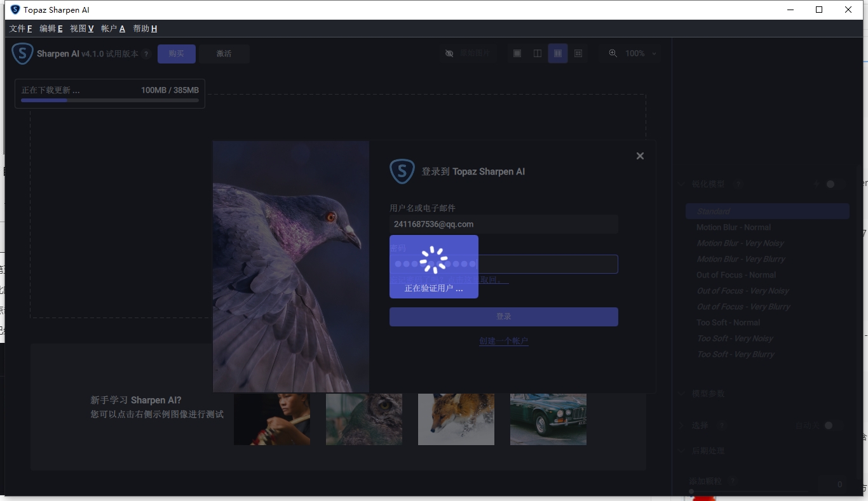Select Out of Focus - Normal model
This screenshot has width=868, height=501.
pyautogui.click(x=768, y=275)
